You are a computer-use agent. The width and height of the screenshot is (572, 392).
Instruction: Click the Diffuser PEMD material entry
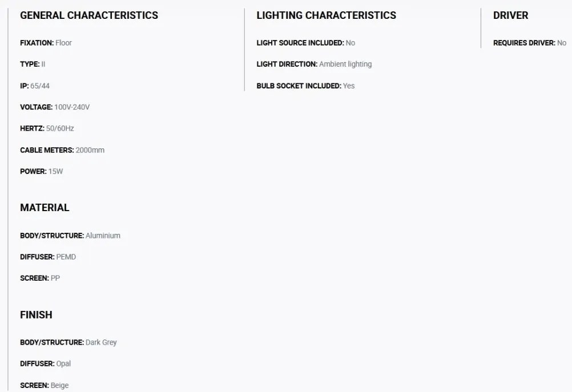(48, 257)
